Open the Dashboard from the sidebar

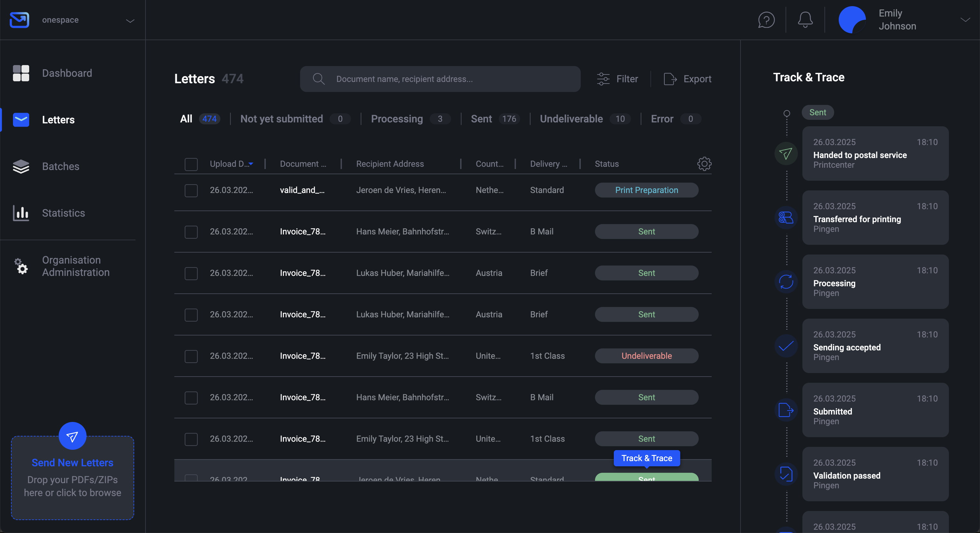(x=67, y=73)
